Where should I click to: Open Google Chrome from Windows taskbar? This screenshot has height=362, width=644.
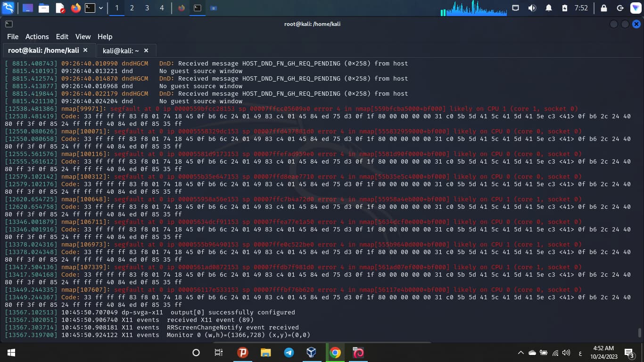click(335, 353)
